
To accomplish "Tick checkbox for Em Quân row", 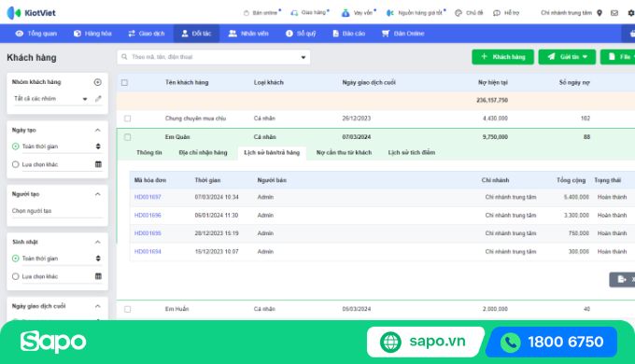I will (128, 137).
